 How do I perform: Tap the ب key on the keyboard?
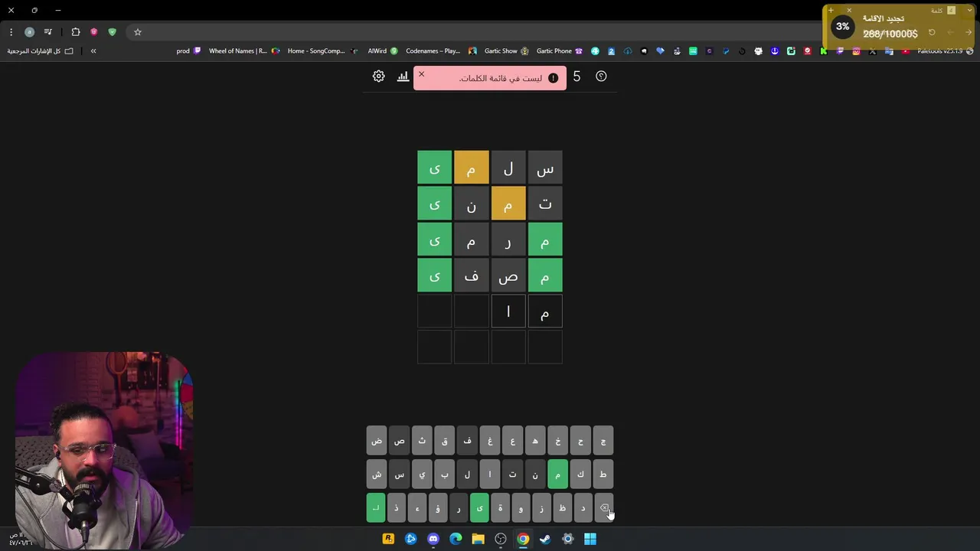[445, 474]
